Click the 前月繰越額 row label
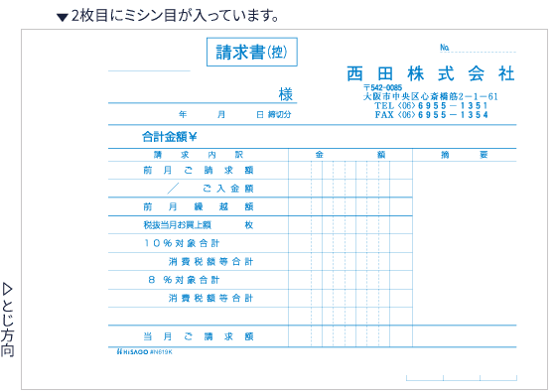 (x=199, y=206)
